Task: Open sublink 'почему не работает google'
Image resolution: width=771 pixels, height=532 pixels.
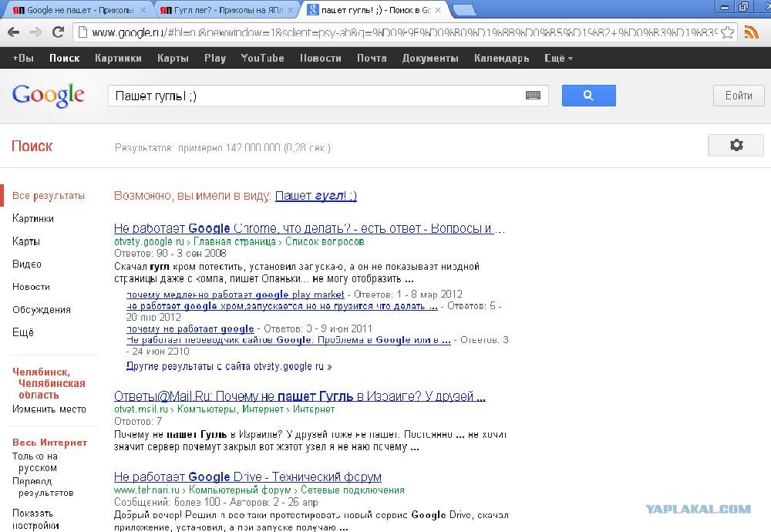Action: click(190, 328)
